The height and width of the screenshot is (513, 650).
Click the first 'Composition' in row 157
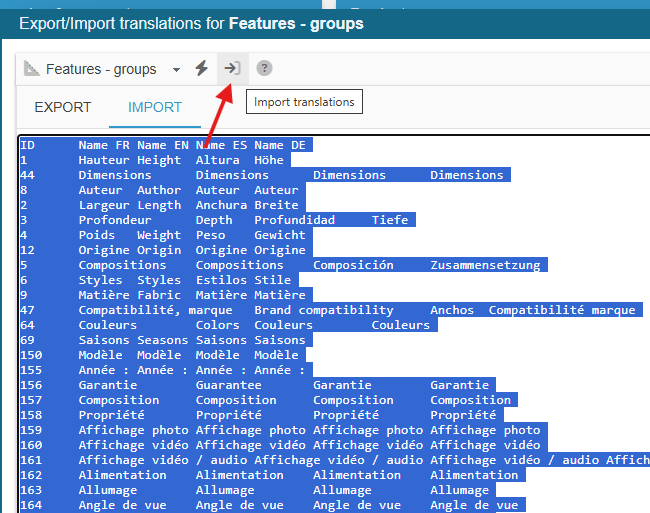click(x=119, y=400)
